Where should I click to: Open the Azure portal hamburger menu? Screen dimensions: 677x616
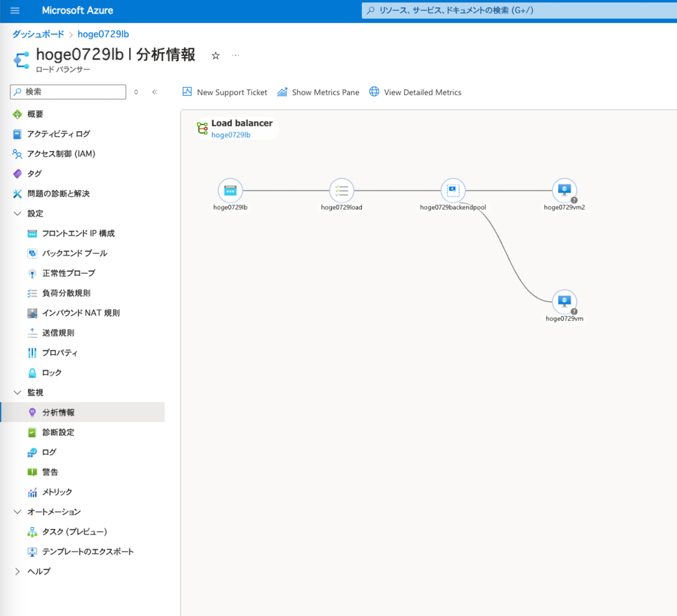[15, 10]
